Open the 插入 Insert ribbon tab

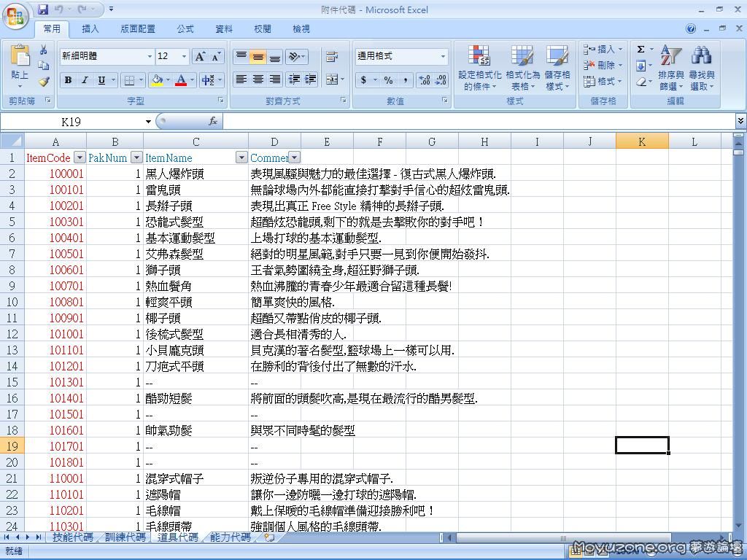coord(90,29)
